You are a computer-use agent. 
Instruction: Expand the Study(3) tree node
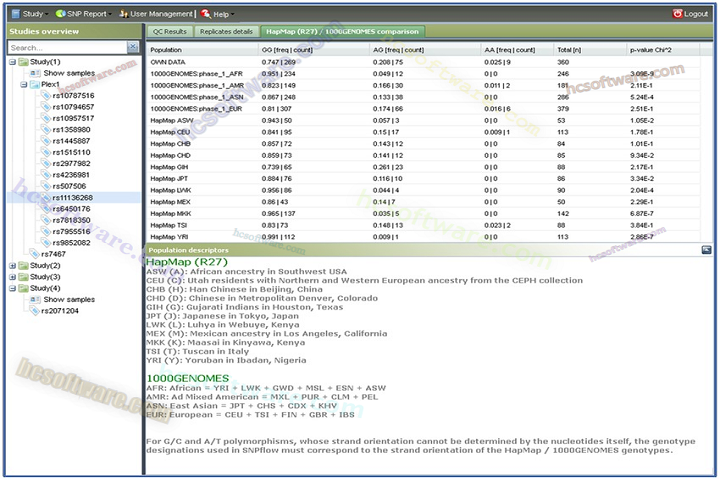(12, 277)
